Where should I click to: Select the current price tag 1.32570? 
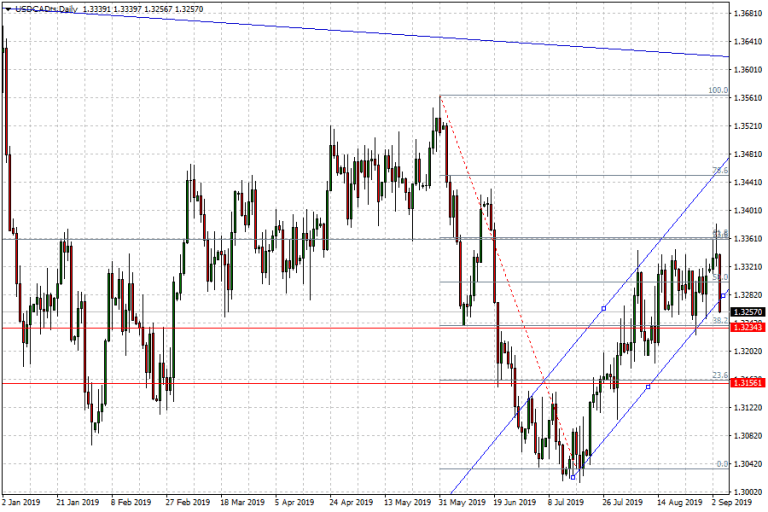746,312
